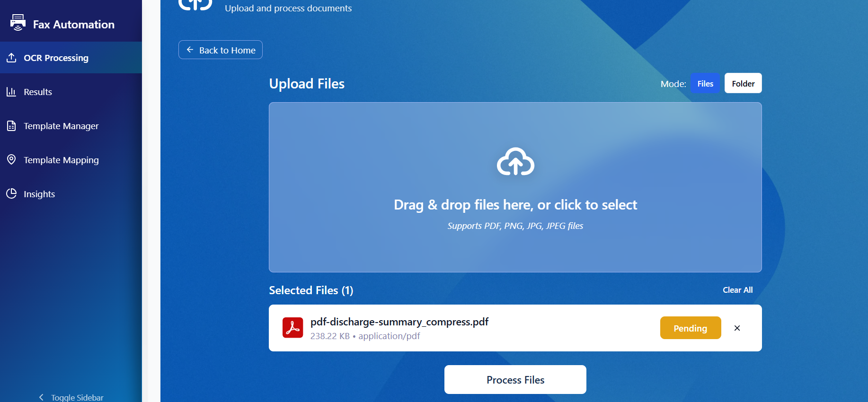The height and width of the screenshot is (402, 868).
Task: Click the 'Mode:' label
Action: [673, 84]
